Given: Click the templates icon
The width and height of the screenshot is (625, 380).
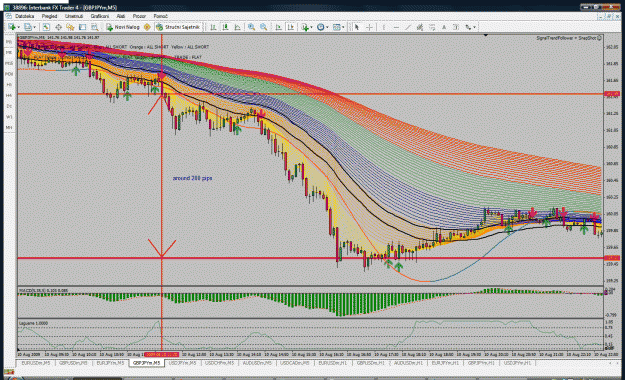Looking at the screenshot, I should [337, 27].
